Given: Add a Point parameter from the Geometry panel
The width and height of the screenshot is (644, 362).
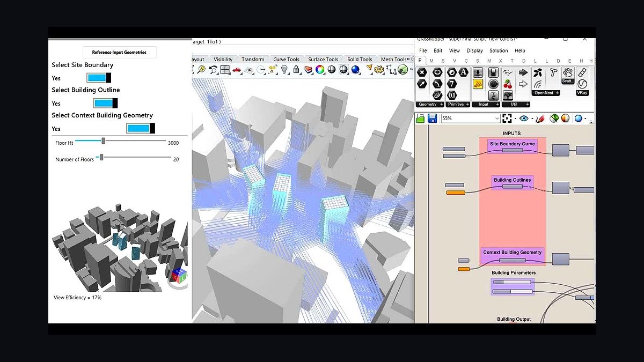Looking at the screenshot, I should (422, 72).
